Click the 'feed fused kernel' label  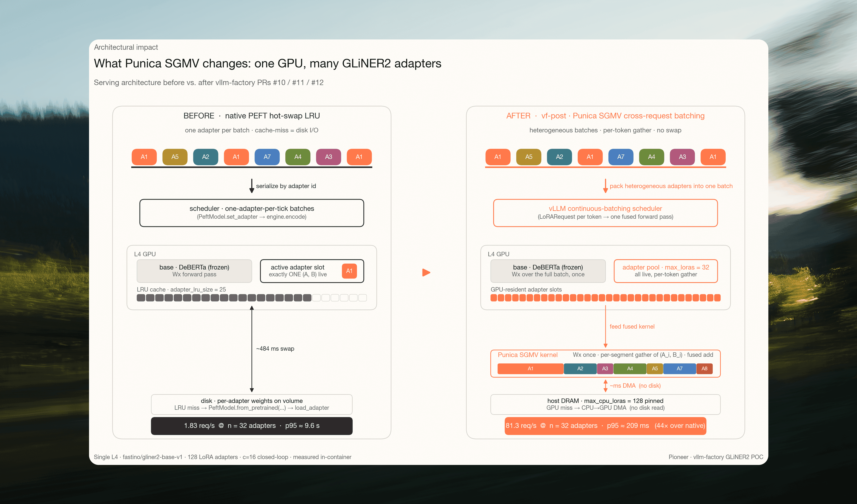click(x=632, y=327)
